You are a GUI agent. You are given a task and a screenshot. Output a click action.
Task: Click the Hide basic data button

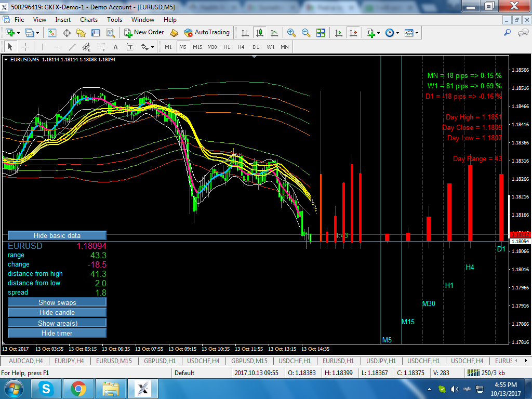pos(57,235)
